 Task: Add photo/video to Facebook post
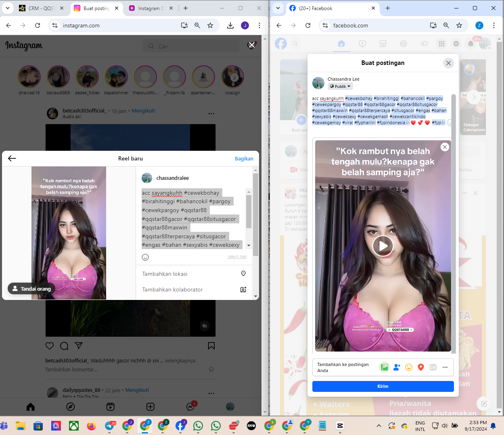click(x=385, y=367)
